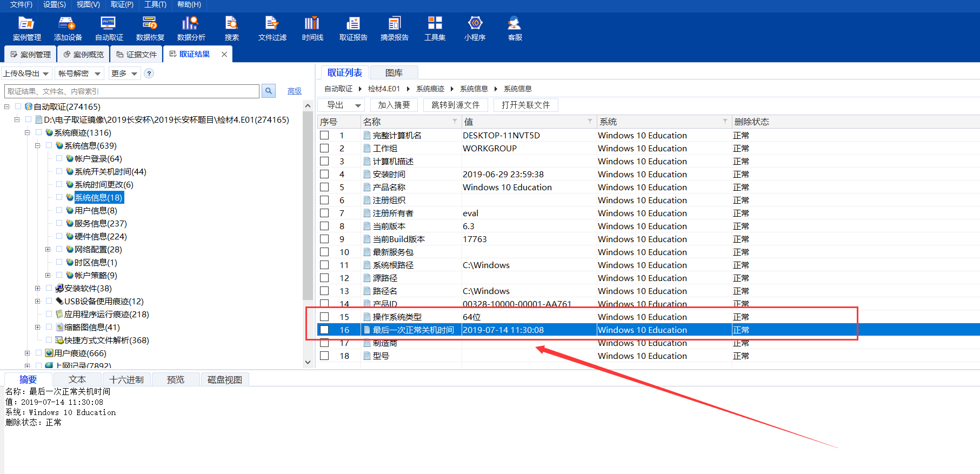Screen dimensions: 980x474
Task: Switch to 案例概览 tab
Action: 83,55
